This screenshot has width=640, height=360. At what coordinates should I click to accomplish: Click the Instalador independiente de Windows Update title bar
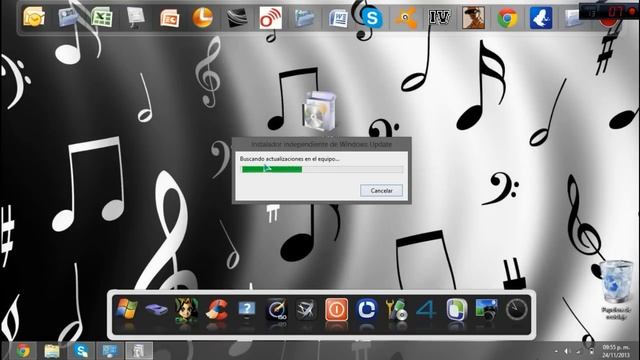[x=322, y=144]
